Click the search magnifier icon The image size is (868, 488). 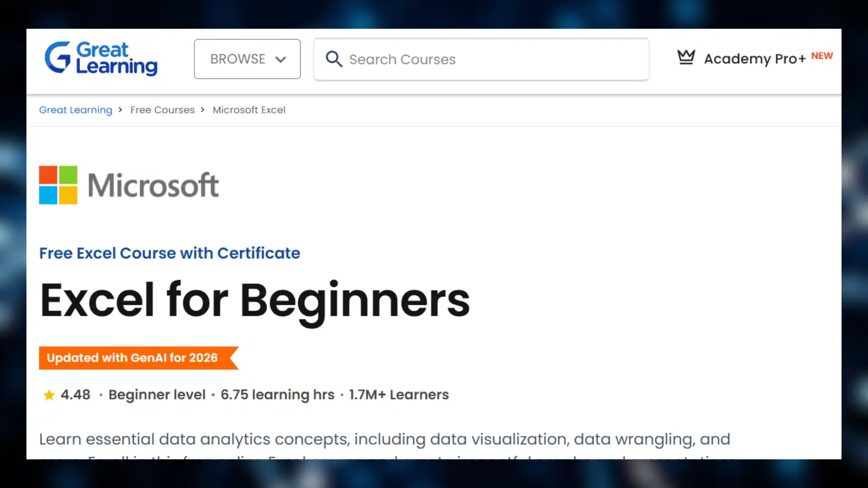pyautogui.click(x=334, y=59)
